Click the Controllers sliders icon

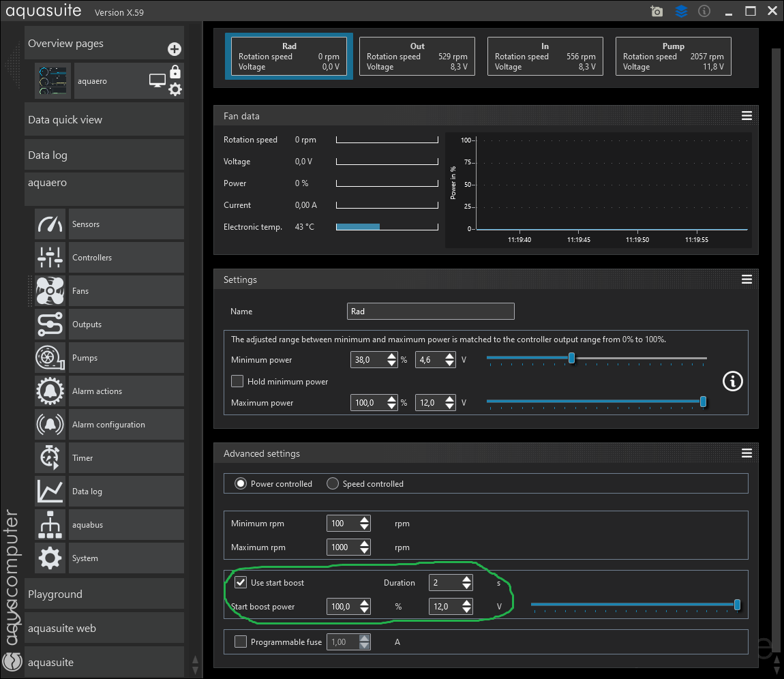(x=50, y=258)
